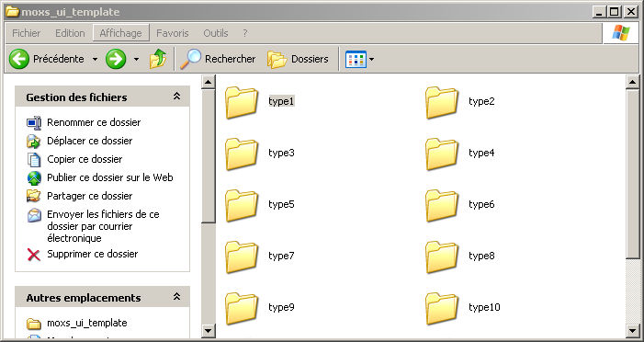
Task: Click the Partager ce dossier icon
Action: pos(34,196)
